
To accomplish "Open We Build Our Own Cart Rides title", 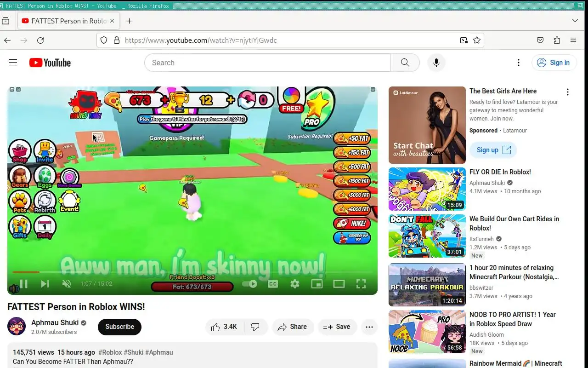I will (514, 224).
